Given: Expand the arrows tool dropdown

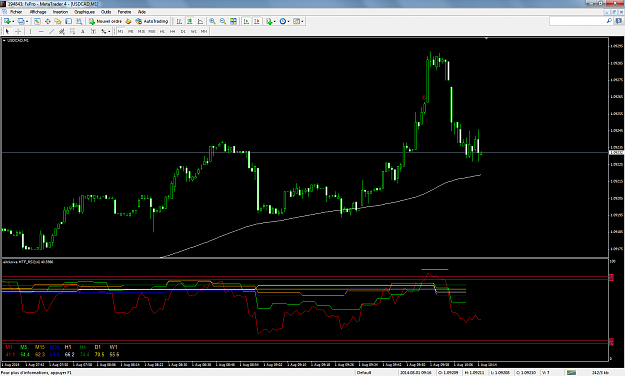Looking at the screenshot, I should 109,31.
